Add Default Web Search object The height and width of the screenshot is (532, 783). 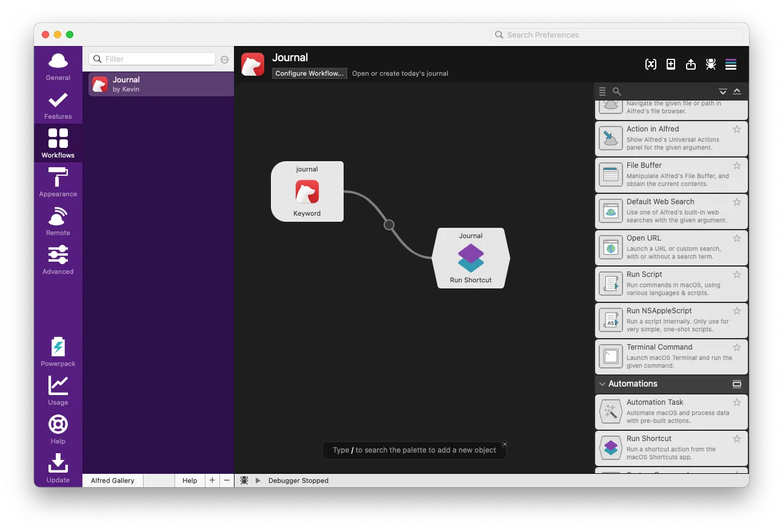pyautogui.click(x=671, y=211)
